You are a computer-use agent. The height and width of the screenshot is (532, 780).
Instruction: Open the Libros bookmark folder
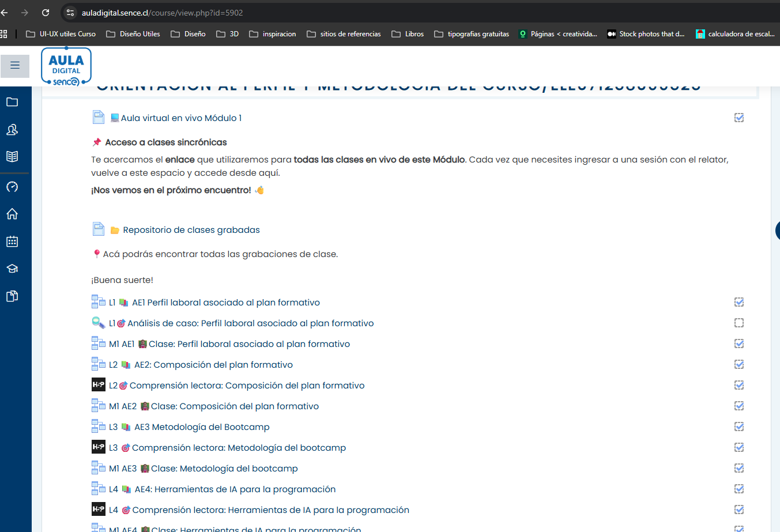[x=408, y=34]
